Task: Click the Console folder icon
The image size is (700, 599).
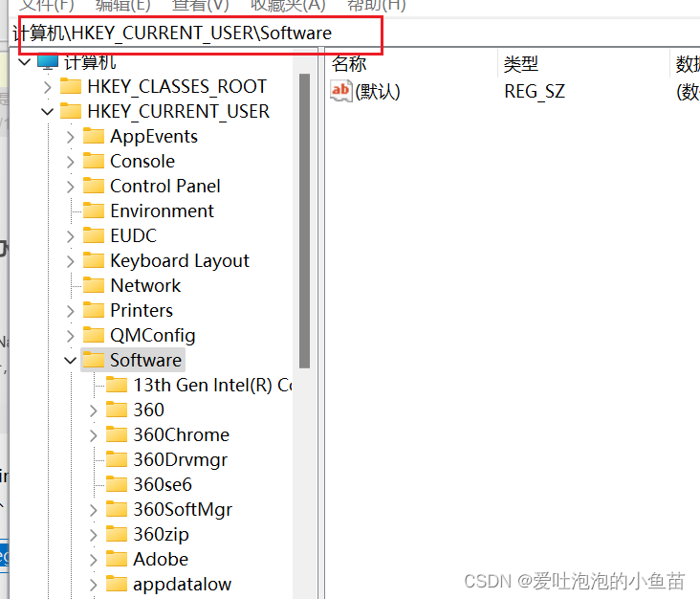Action: coord(94,161)
